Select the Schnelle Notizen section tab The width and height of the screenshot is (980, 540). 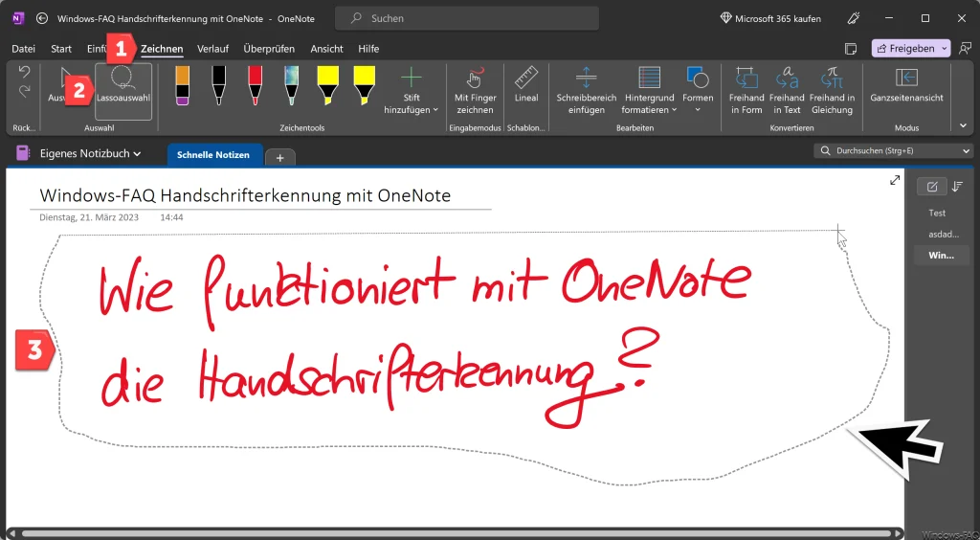point(213,154)
